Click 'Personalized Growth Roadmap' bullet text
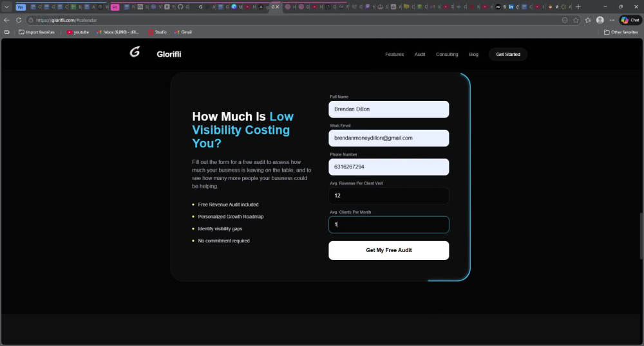 (231, 217)
